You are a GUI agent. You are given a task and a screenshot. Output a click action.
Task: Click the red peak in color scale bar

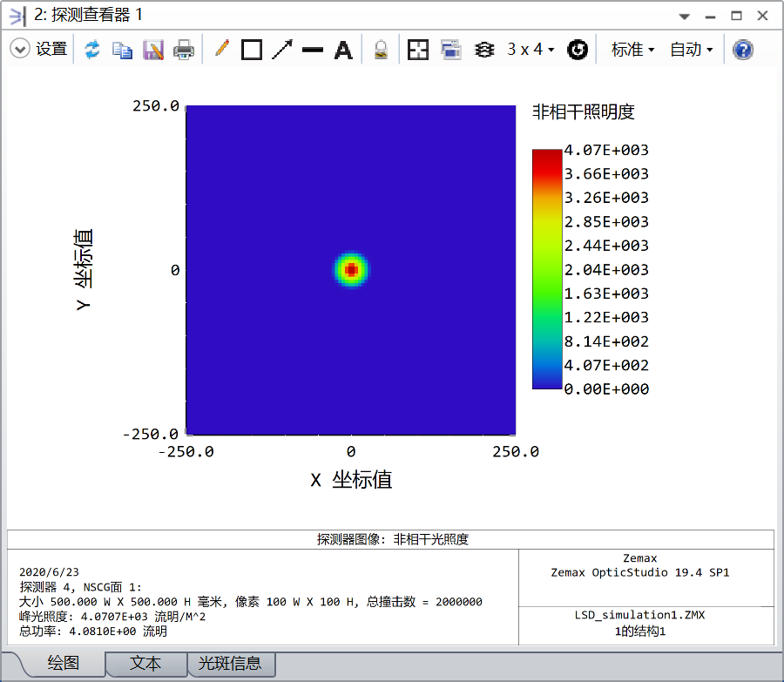click(547, 155)
